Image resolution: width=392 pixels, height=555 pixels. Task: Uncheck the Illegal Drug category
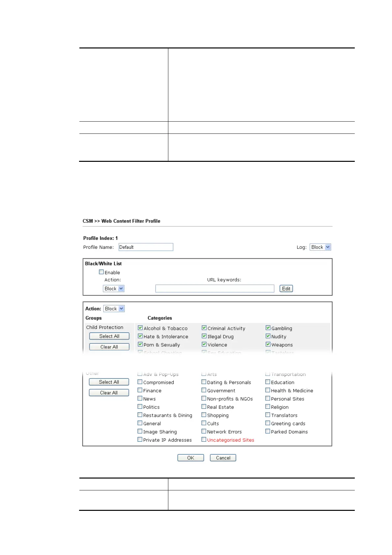point(204,336)
